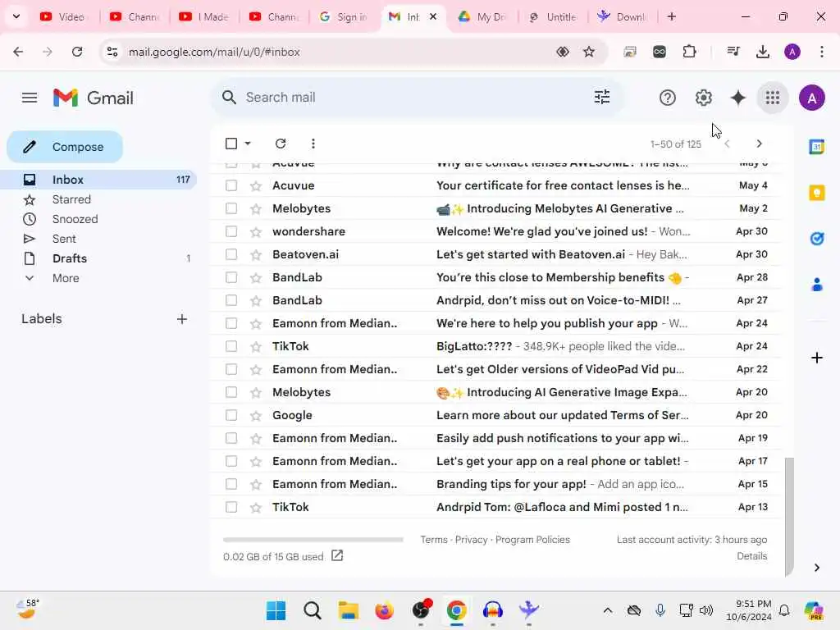The height and width of the screenshot is (630, 840).
Task: Hide the side panel chevron
Action: (x=816, y=568)
